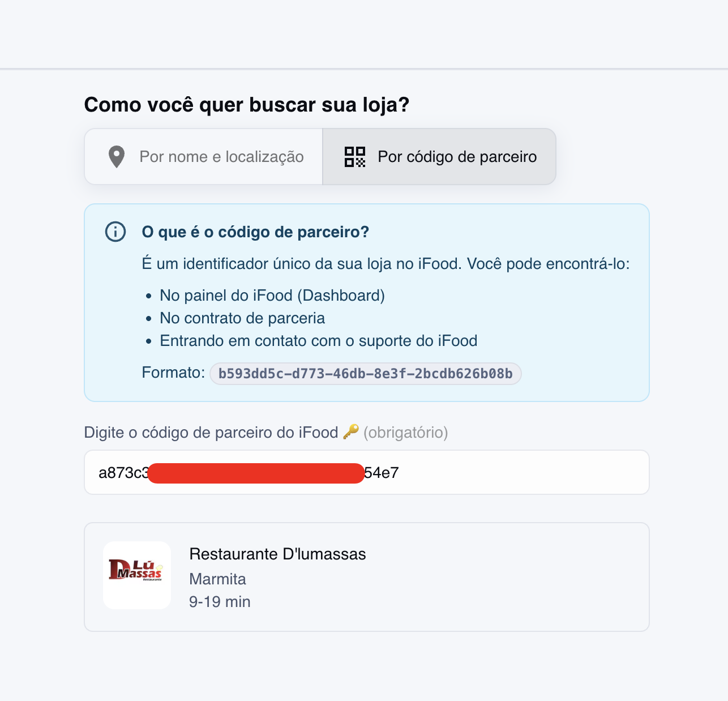Click the format example code chip
This screenshot has height=701, width=728.
(365, 373)
